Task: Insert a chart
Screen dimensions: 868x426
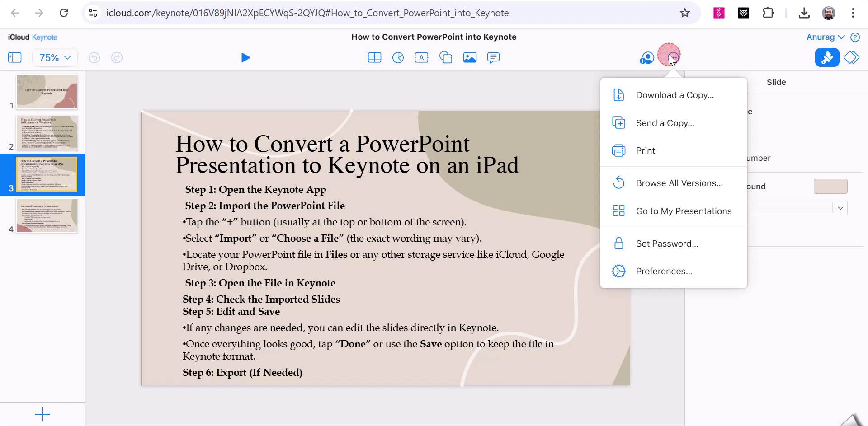Action: [x=398, y=57]
